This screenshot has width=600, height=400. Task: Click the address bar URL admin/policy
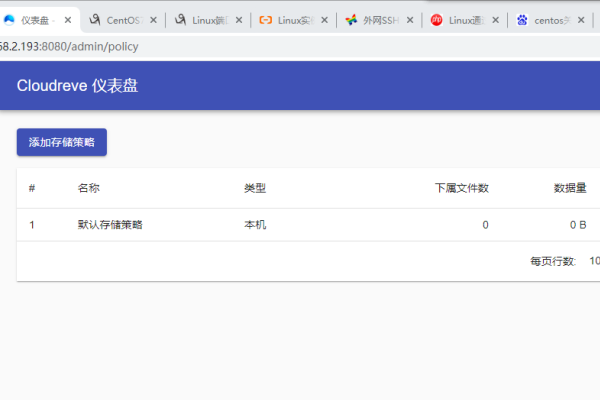[x=69, y=47]
